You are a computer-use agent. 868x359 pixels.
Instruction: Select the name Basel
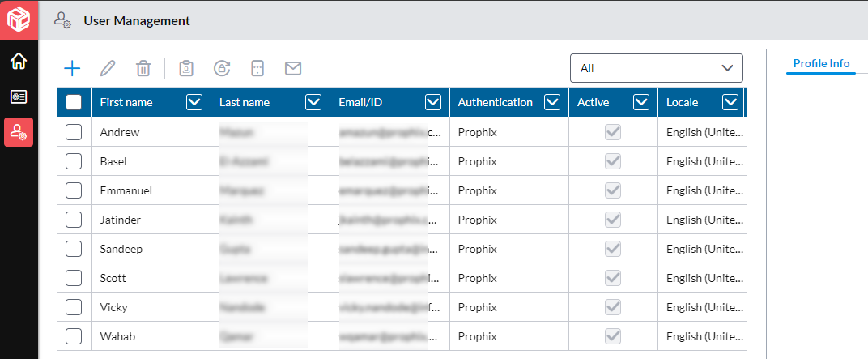(x=113, y=162)
